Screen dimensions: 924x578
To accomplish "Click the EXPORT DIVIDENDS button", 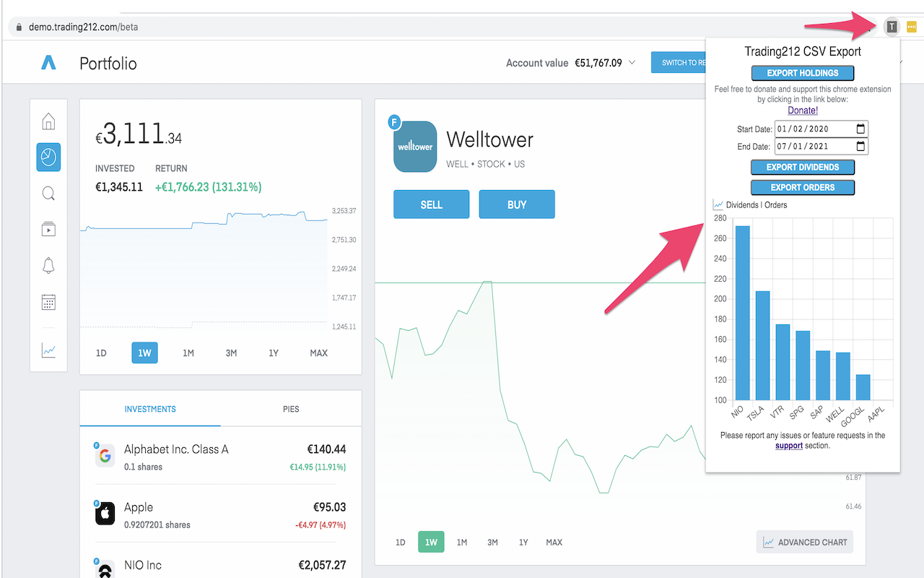I will point(803,167).
